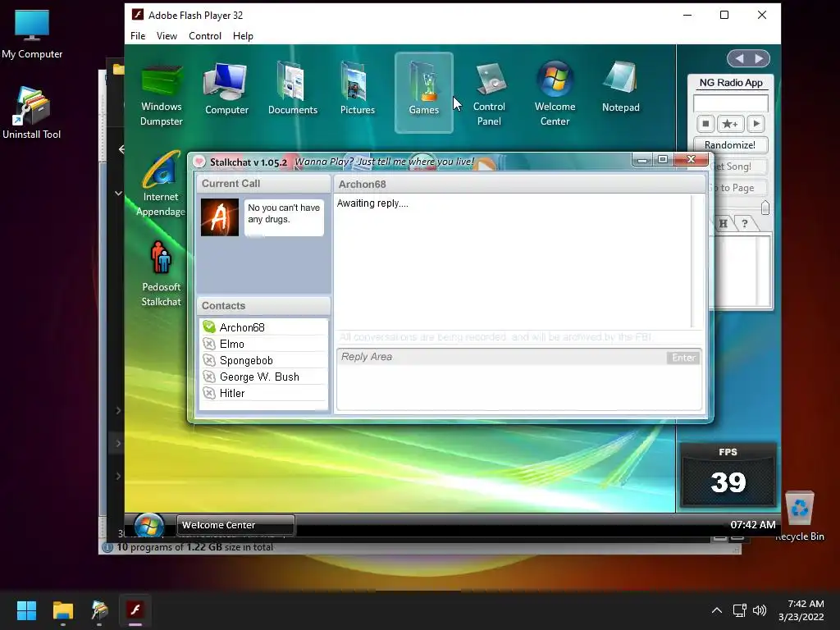The height and width of the screenshot is (630, 840).
Task: Open the Pictures folder icon
Action: pyautogui.click(x=358, y=89)
